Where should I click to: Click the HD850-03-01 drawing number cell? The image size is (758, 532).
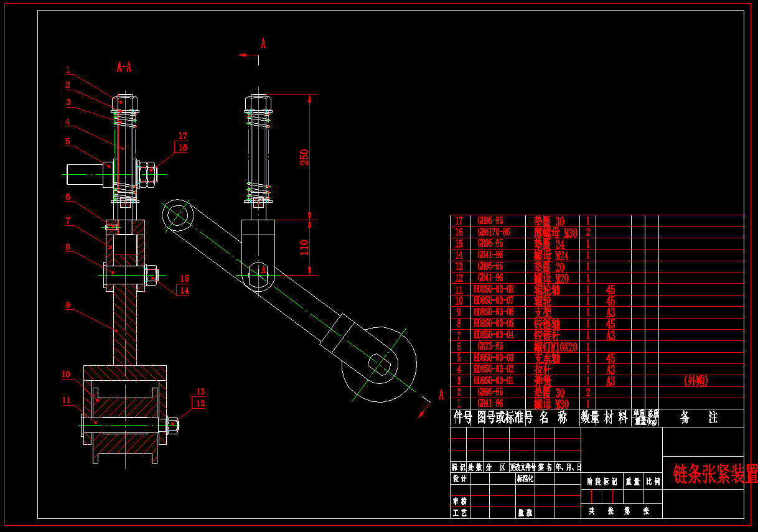[x=494, y=381]
